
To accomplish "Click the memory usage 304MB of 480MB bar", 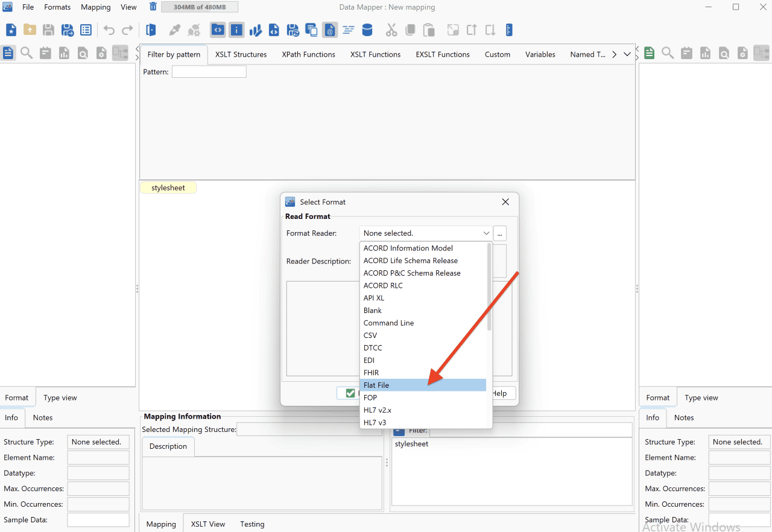I will (200, 7).
